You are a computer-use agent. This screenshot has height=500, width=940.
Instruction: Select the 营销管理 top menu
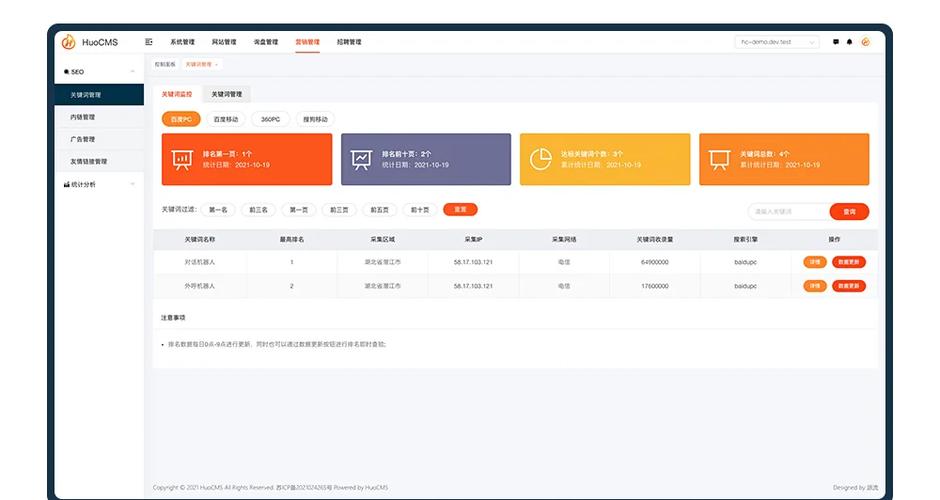pyautogui.click(x=308, y=42)
